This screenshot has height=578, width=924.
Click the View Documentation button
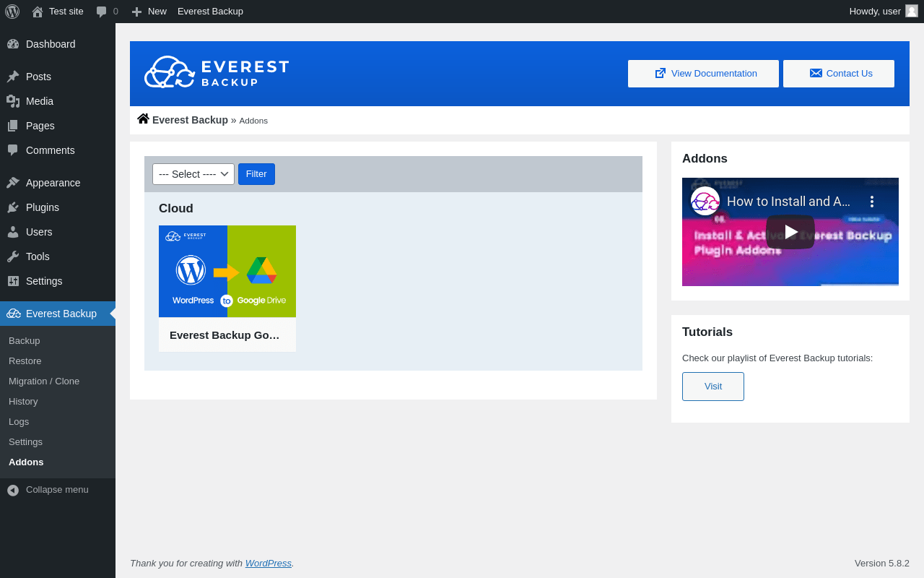click(x=703, y=74)
